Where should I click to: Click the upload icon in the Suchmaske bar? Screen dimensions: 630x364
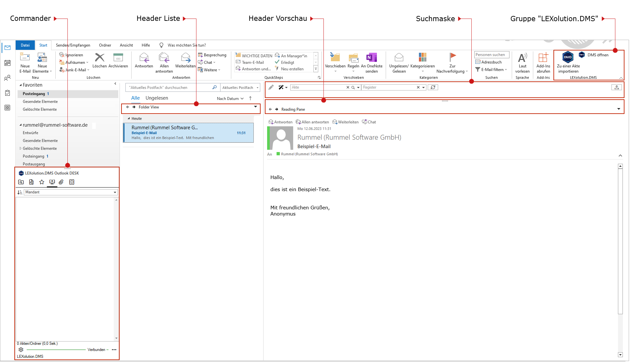[617, 87]
